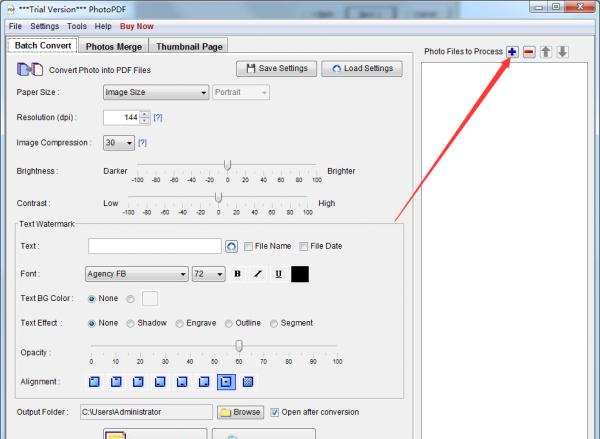Select the tiled watermark alignment

point(248,382)
